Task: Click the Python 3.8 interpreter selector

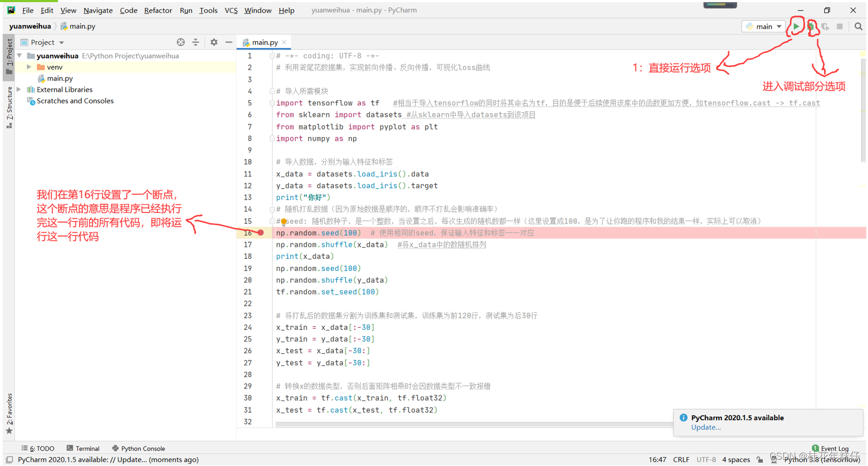Action: tap(822, 460)
